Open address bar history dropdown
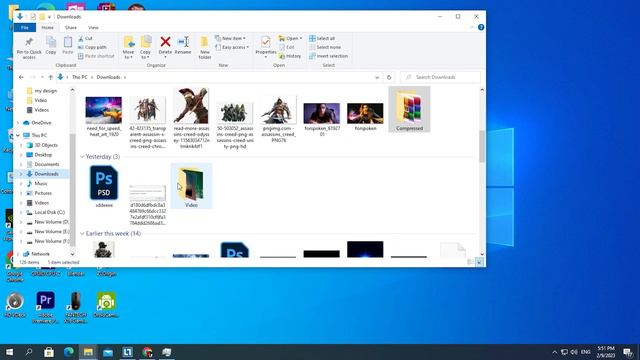The width and height of the screenshot is (640, 360). tap(377, 77)
